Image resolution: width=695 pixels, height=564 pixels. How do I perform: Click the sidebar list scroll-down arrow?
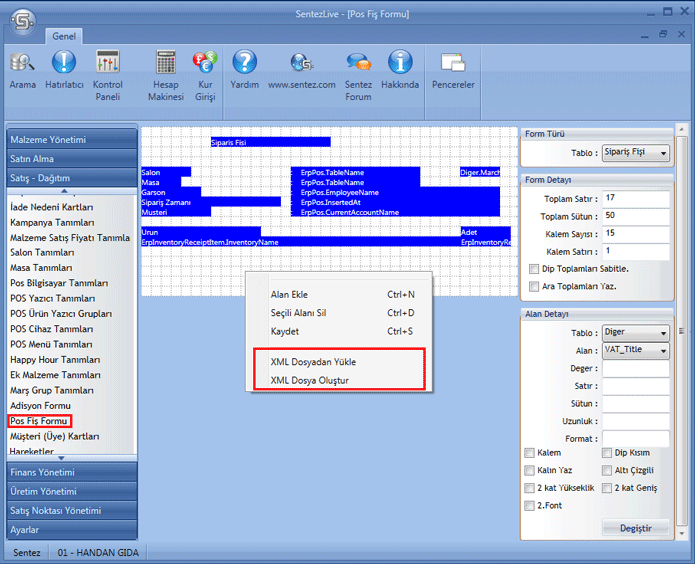(62, 458)
